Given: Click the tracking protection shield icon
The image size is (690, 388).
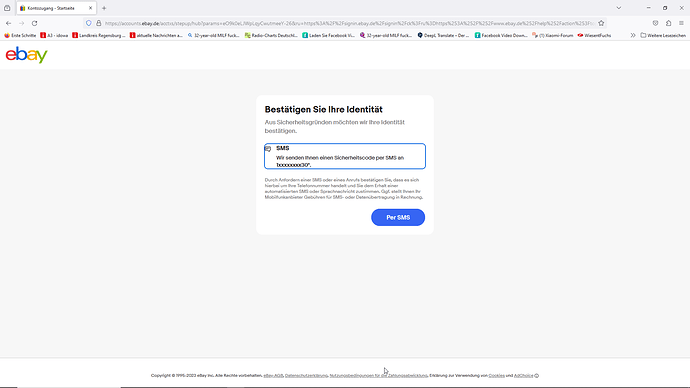Looking at the screenshot, I should pos(89,23).
